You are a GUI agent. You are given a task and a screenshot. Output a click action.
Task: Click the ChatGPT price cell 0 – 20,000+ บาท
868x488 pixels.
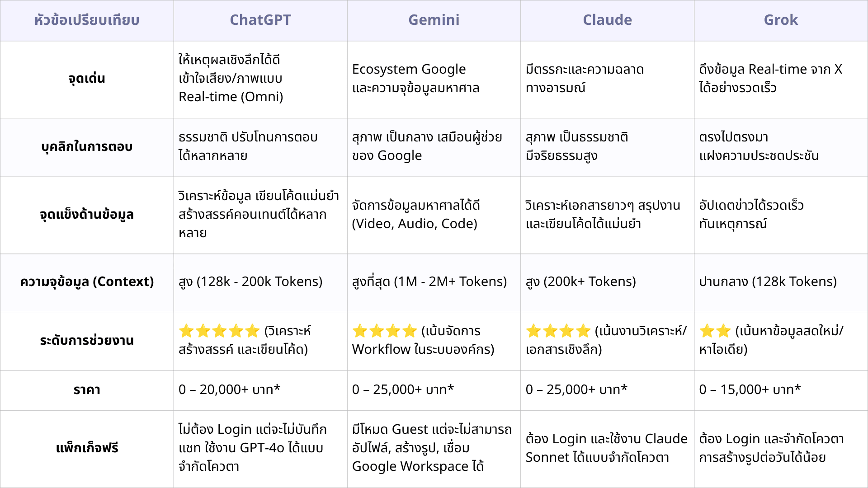230,389
